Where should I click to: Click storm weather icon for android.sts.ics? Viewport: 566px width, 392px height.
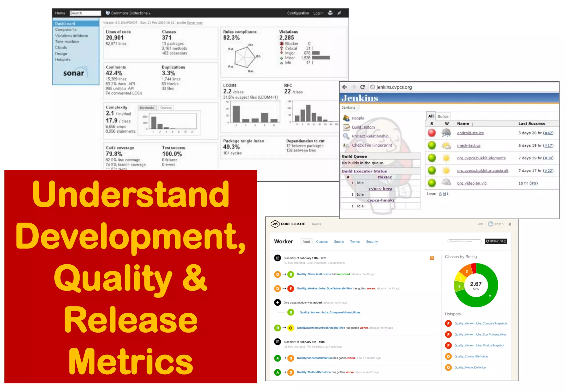[446, 133]
